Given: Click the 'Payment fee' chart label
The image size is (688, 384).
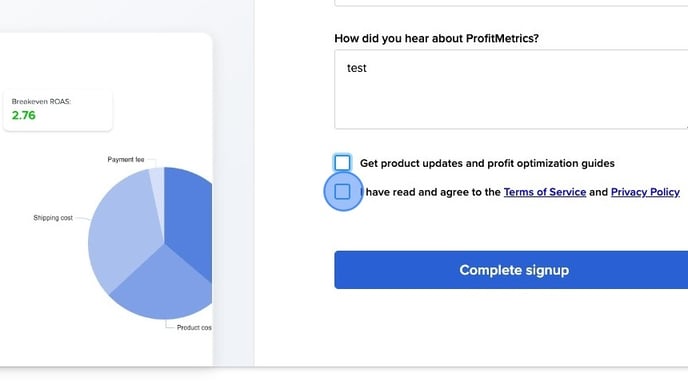Looking at the screenshot, I should pos(125,159).
